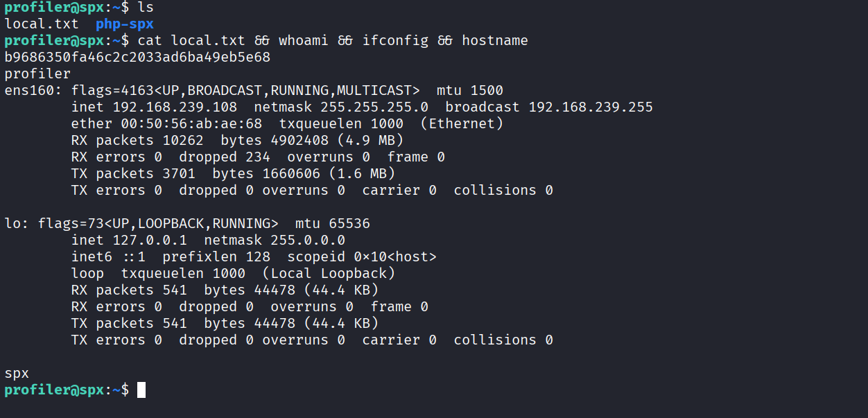Click the whoami output line "profiler"
The width and height of the screenshot is (868, 418).
click(x=37, y=74)
